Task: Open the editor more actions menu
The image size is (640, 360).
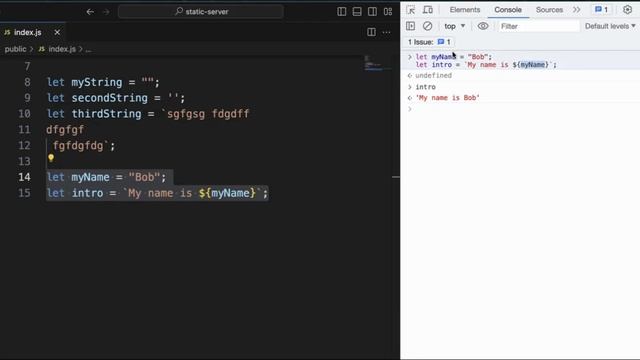Action: [x=386, y=32]
